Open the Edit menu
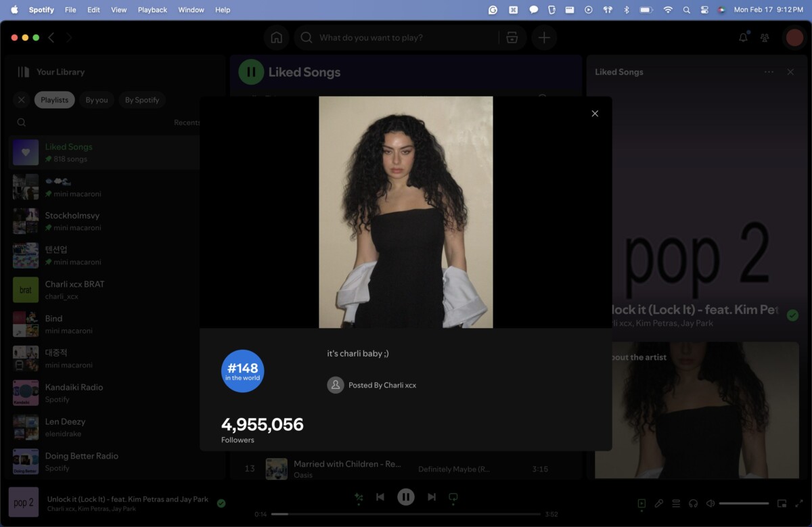 tap(93, 9)
